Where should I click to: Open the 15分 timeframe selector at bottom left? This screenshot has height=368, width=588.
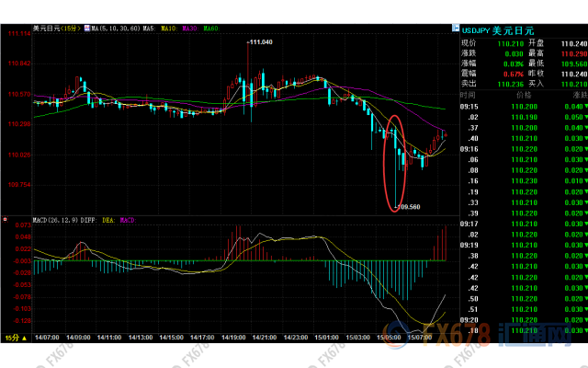[x=16, y=337]
